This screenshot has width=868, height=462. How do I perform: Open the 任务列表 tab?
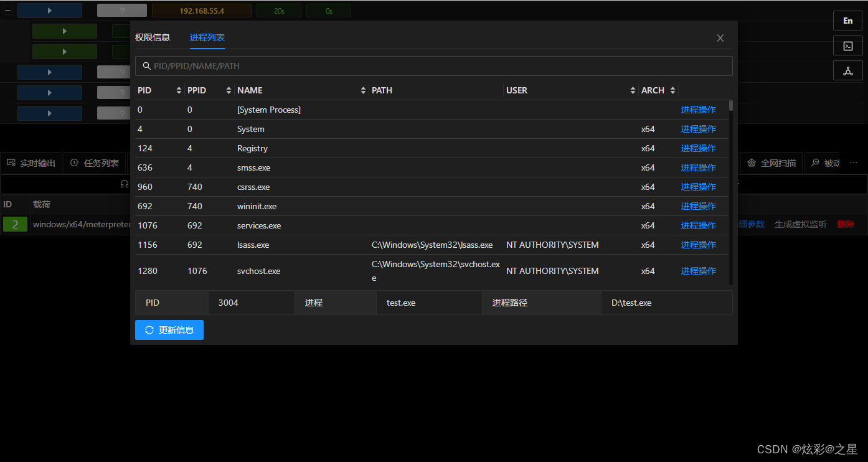pos(95,163)
